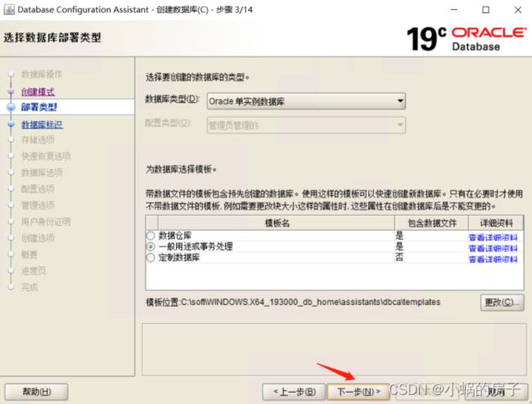Select the 数据仓库 template radio button
Image resolution: width=532 pixels, height=404 pixels.
point(151,236)
